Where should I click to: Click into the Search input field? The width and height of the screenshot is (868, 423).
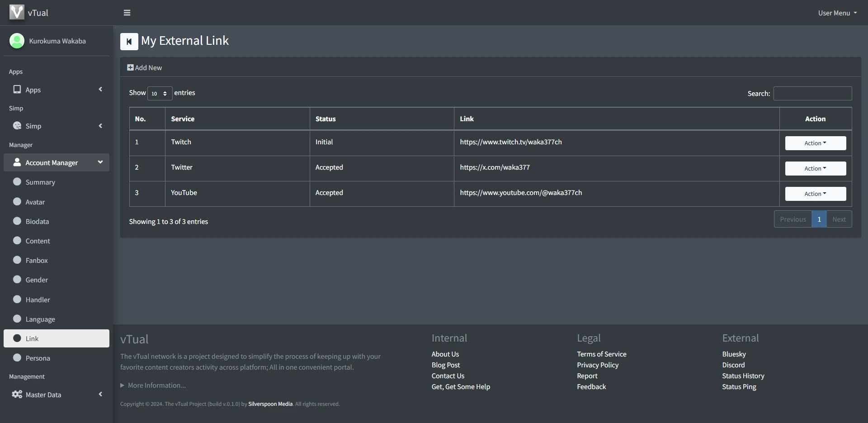coord(812,93)
